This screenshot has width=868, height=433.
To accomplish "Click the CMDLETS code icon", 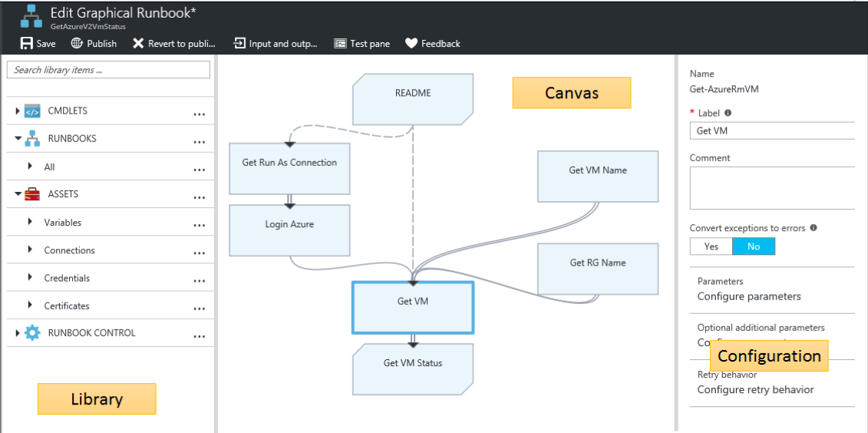I will (33, 111).
